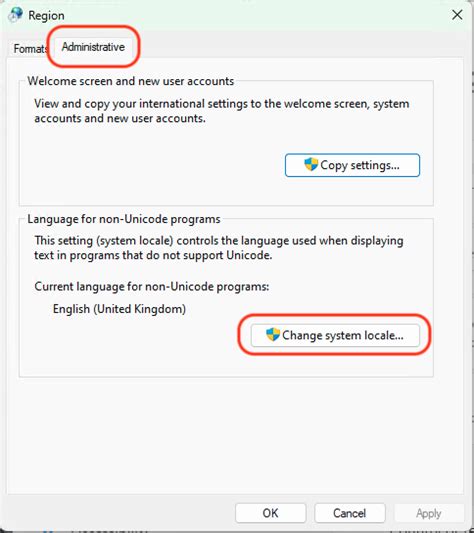This screenshot has height=533, width=474.
Task: Click the View and copy international settings description
Action: pyautogui.click(x=222, y=111)
